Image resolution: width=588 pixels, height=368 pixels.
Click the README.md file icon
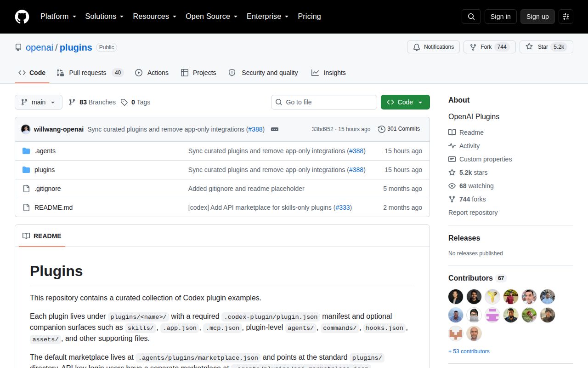click(x=26, y=207)
